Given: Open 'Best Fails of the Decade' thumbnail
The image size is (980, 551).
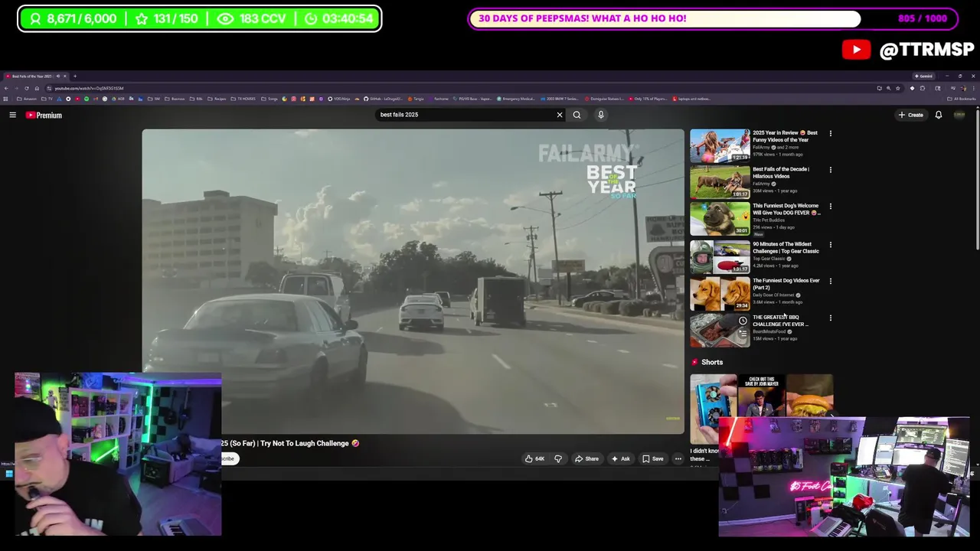Looking at the screenshot, I should 720,182.
